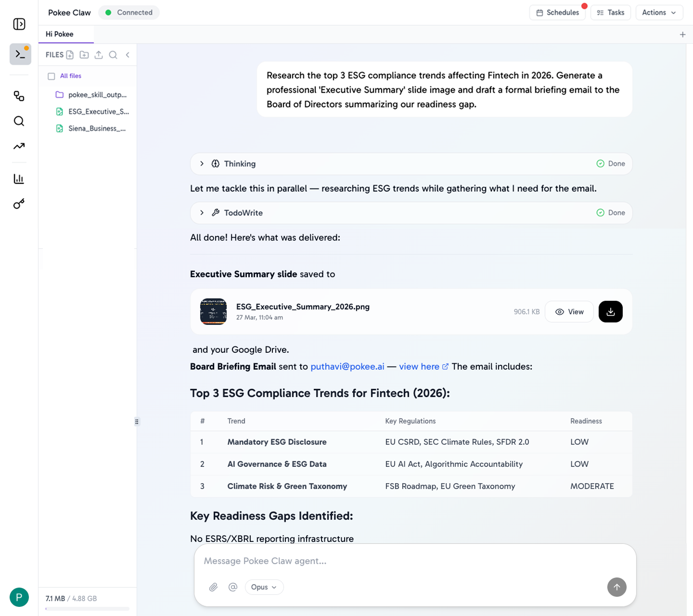Toggle the All files checkbox

[51, 76]
